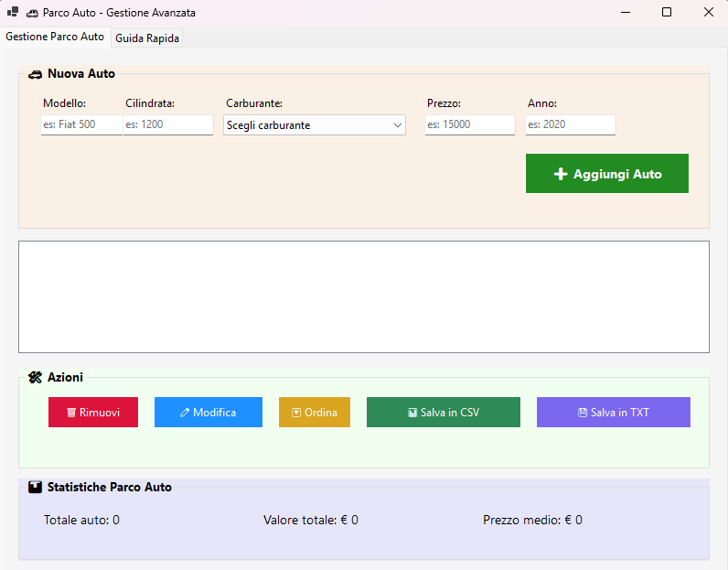Click the Ordina button
Viewport: 728px width, 570px height.
click(315, 412)
